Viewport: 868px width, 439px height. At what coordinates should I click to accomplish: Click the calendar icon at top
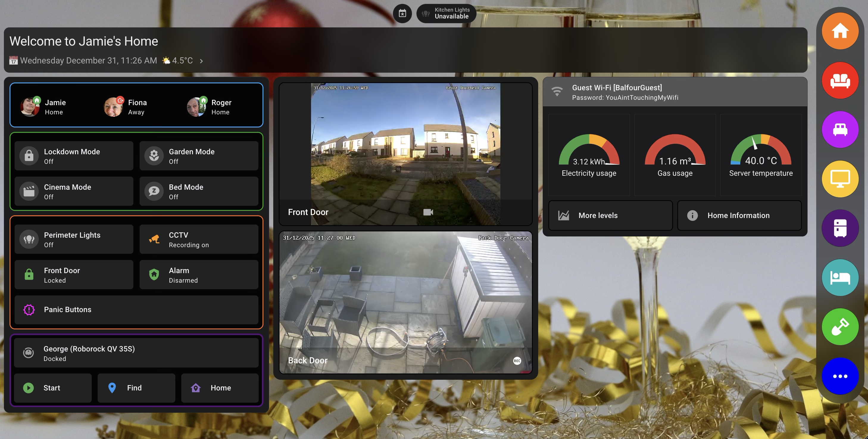click(x=402, y=13)
